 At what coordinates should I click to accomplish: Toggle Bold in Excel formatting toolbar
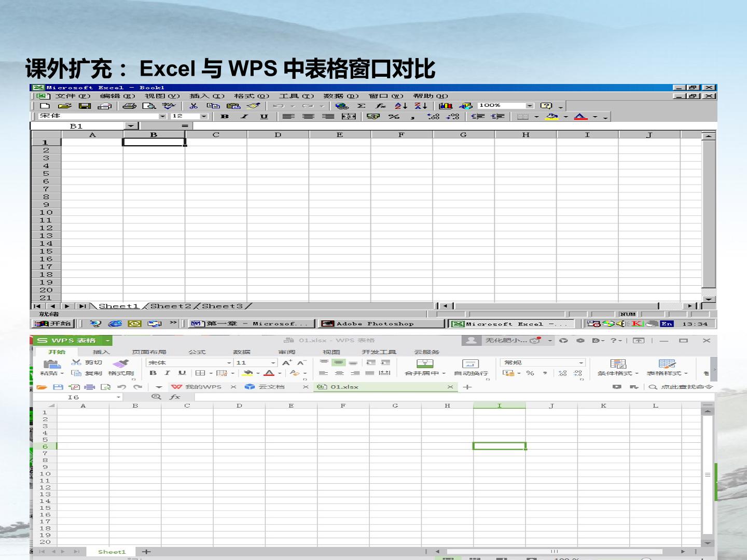click(x=225, y=116)
